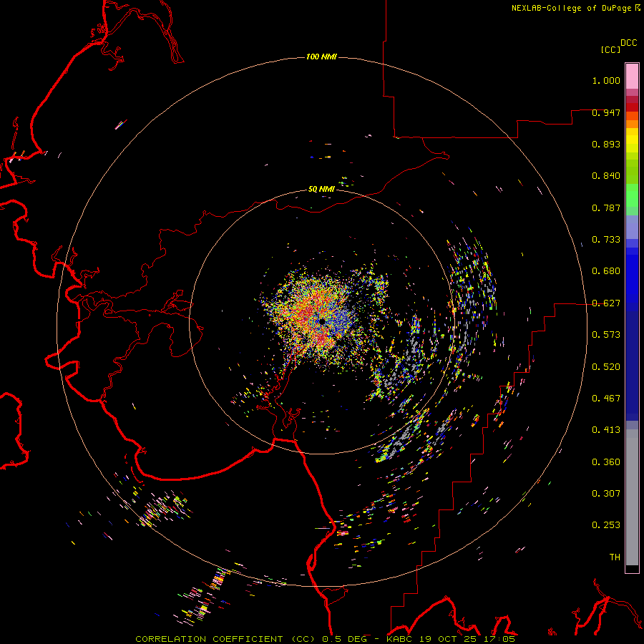Click the black radar site dot at center
The height and width of the screenshot is (644, 644).
pyautogui.click(x=322, y=321)
